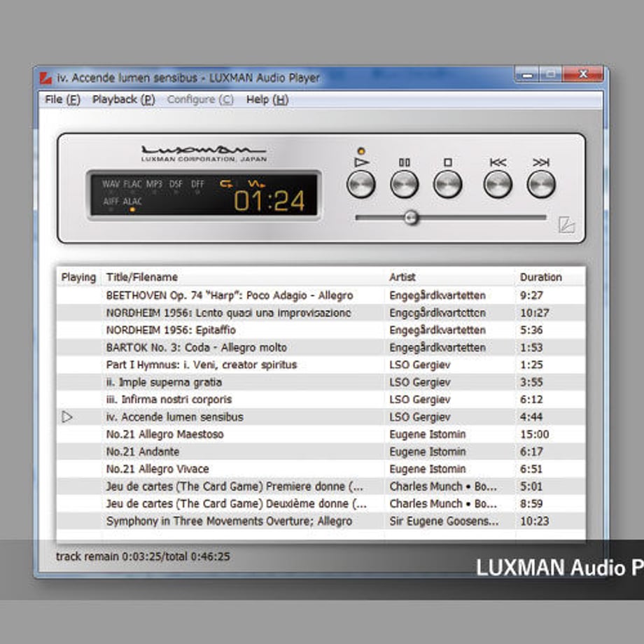
Task: Skip to next track knob
Action: coord(541,184)
